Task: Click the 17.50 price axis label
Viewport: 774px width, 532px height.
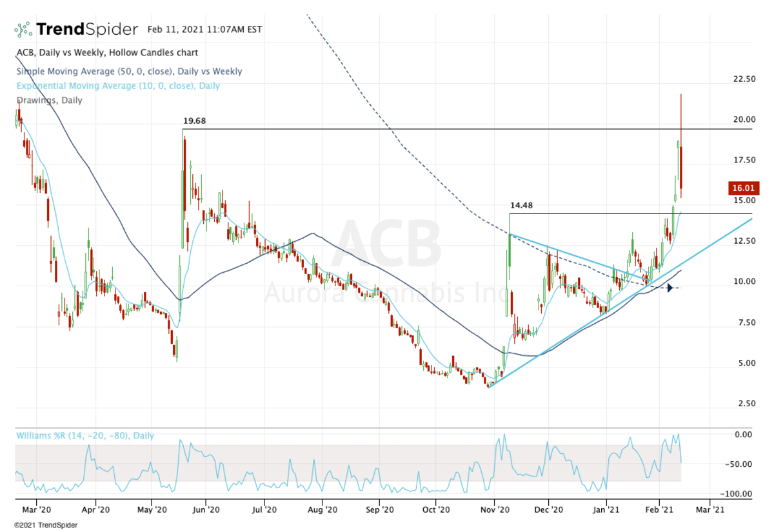Action: coord(743,160)
